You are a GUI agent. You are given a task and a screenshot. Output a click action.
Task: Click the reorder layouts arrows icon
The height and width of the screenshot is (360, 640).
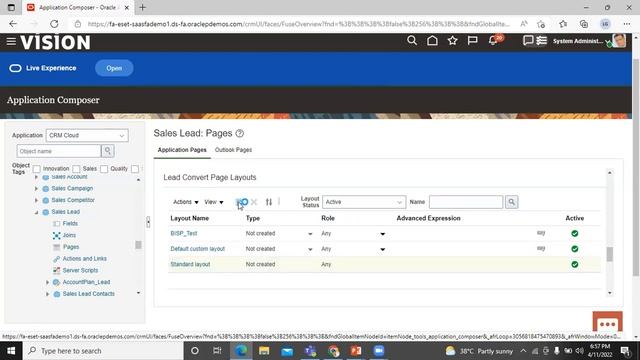269,202
